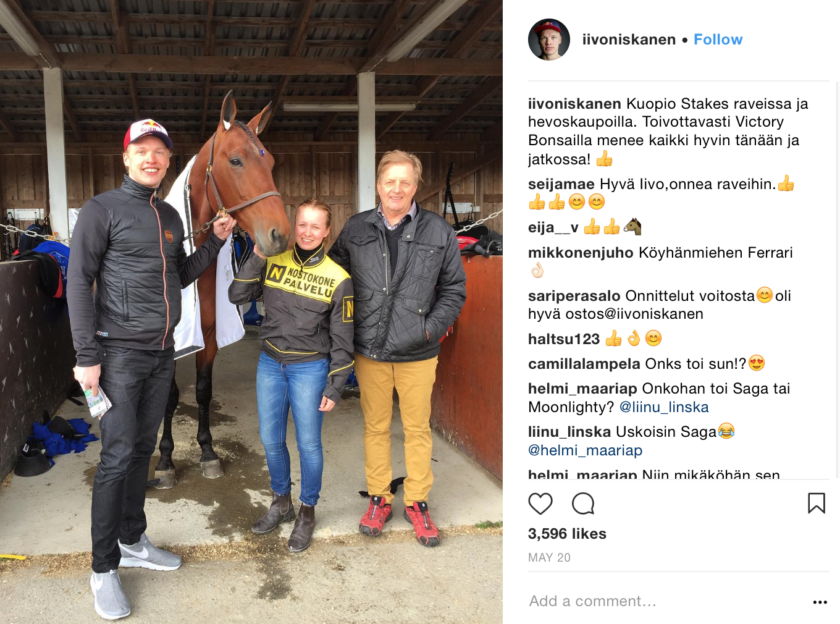Viewport: 840px width, 624px height.
Task: Open more options three-dot menu
Action: (820, 602)
